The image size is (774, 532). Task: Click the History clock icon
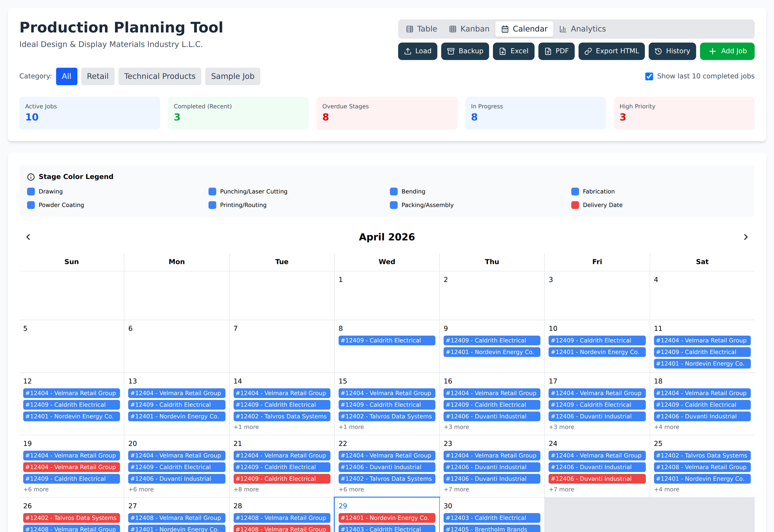pyautogui.click(x=658, y=51)
